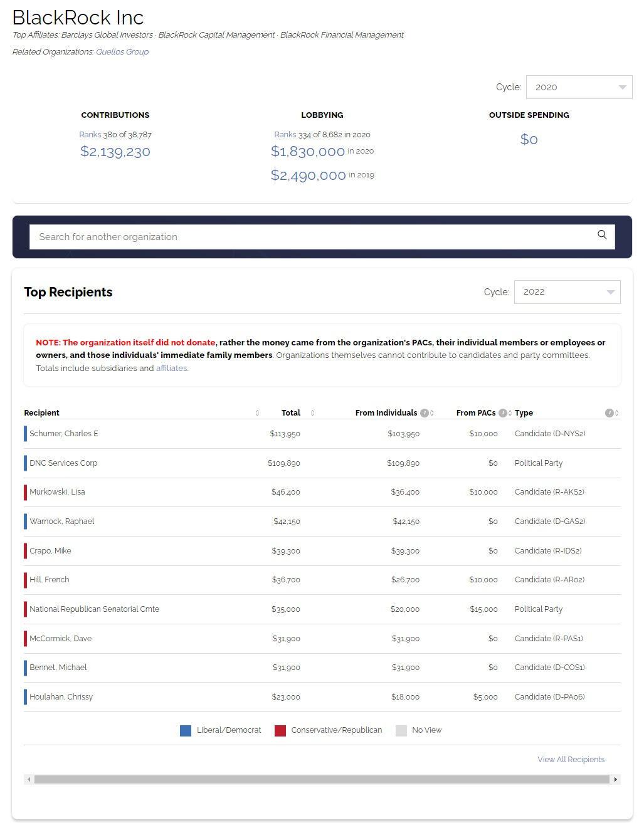
Task: Click Candidate (D-PA06) type cell
Action: (550, 697)
